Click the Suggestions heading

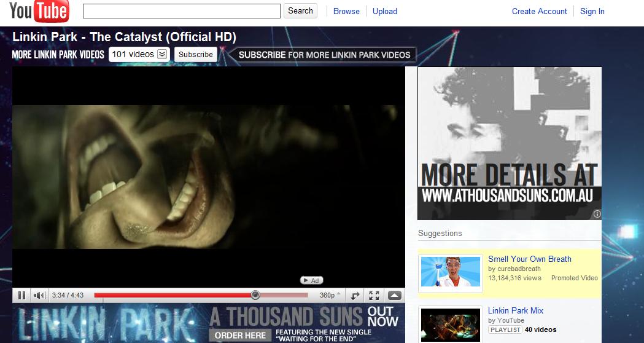point(440,233)
